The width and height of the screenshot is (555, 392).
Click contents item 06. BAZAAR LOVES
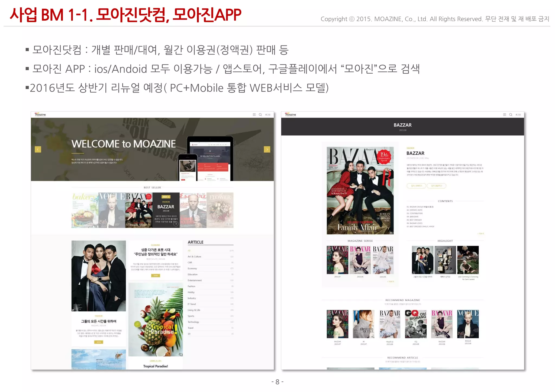pyautogui.click(x=414, y=223)
